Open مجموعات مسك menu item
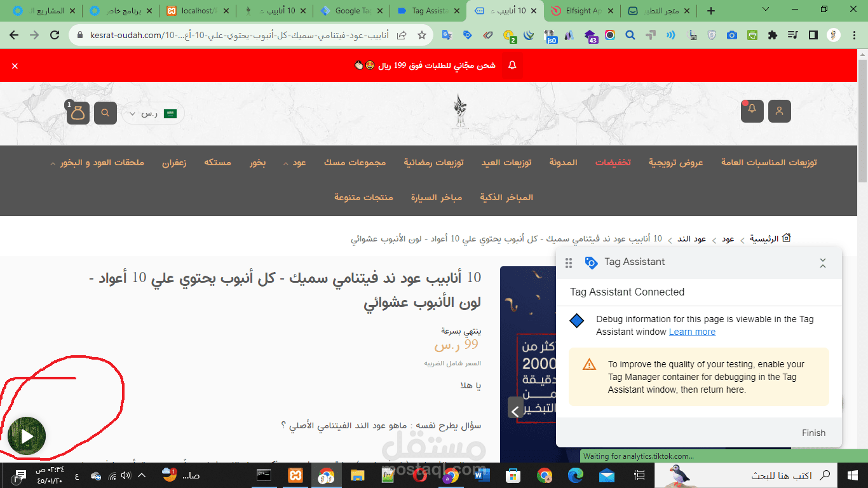This screenshot has width=868, height=488. 355,163
